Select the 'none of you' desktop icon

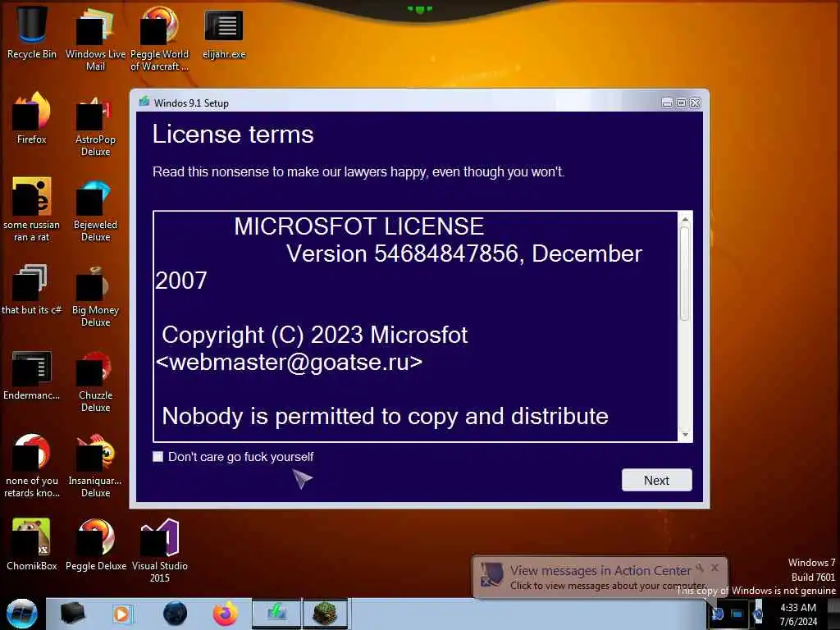coord(31,465)
